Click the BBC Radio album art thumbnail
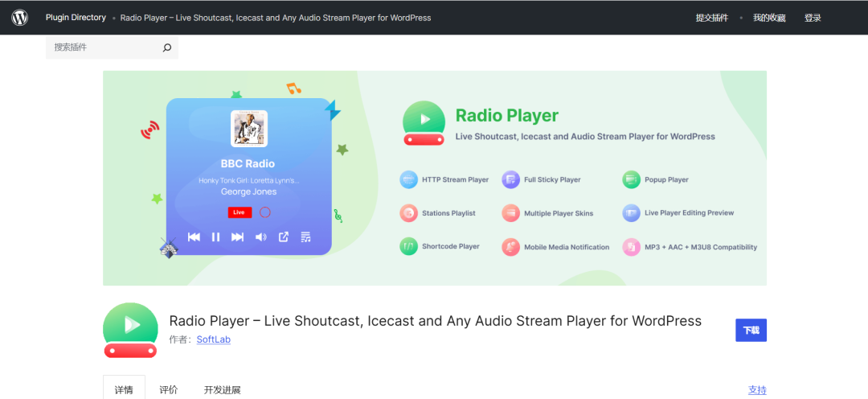The height and width of the screenshot is (399, 868). (x=249, y=129)
